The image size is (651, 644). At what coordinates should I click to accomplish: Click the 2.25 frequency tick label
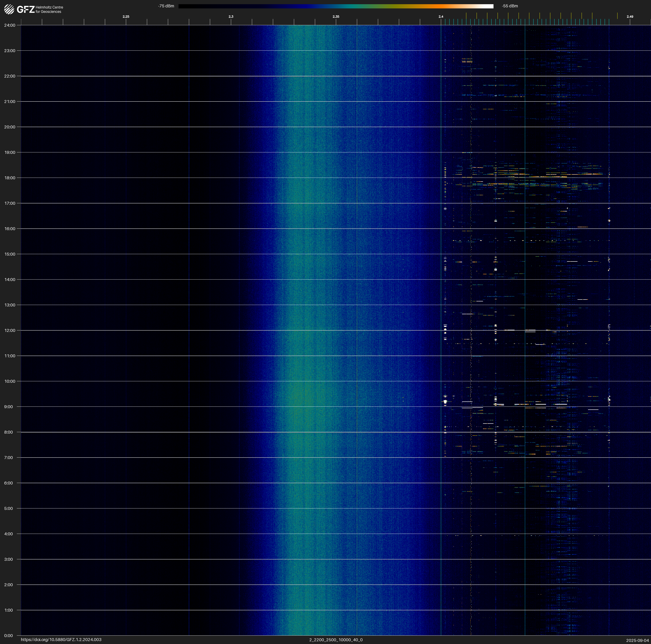[126, 17]
